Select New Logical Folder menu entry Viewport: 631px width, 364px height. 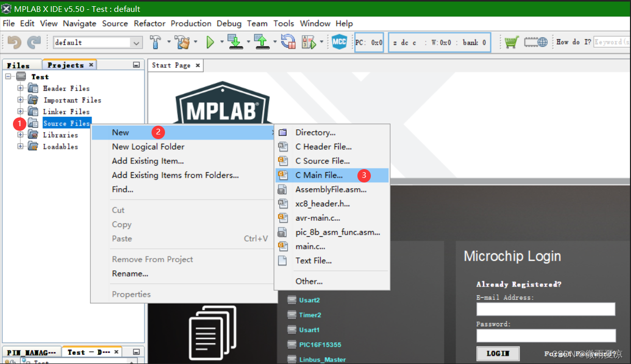(x=184, y=147)
